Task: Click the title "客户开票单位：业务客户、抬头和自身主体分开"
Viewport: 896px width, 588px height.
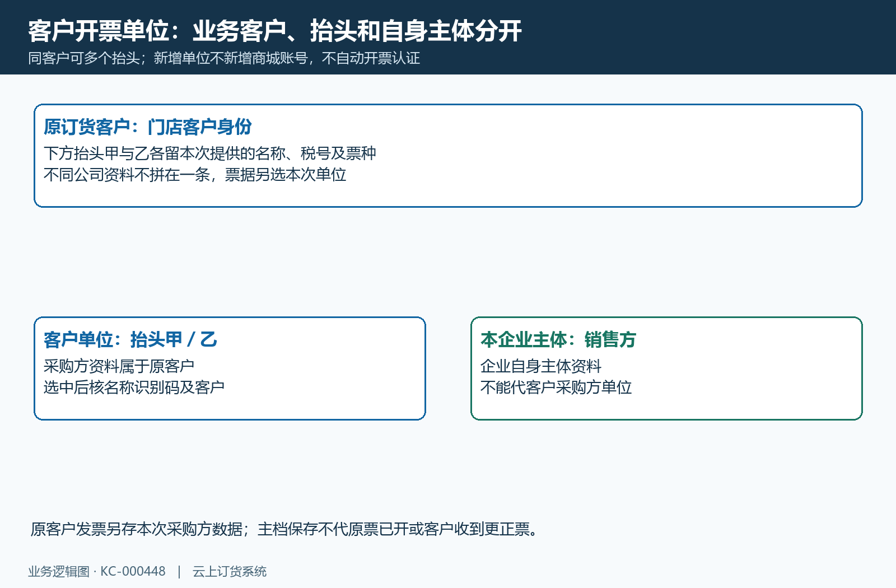Action: coord(275,31)
